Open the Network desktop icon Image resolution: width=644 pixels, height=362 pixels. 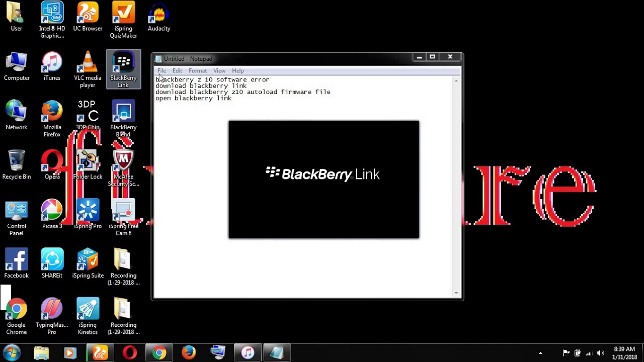coord(16,116)
